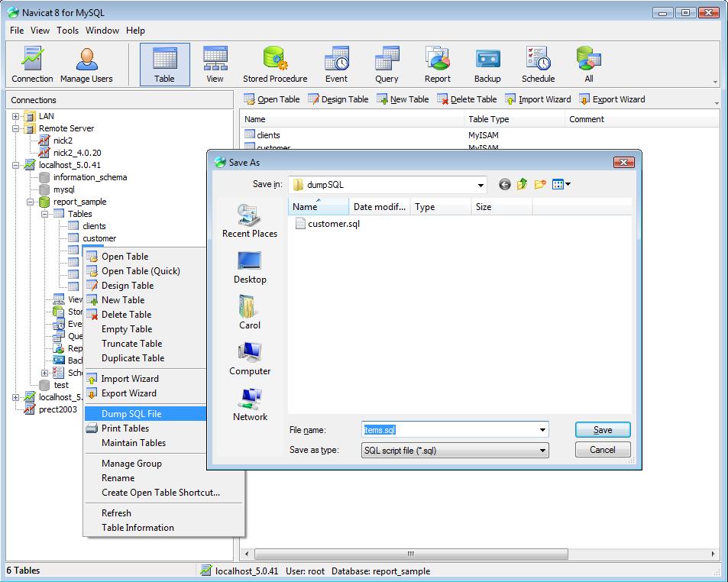
Task: Open Schedule toolbar button
Action: pos(538,64)
